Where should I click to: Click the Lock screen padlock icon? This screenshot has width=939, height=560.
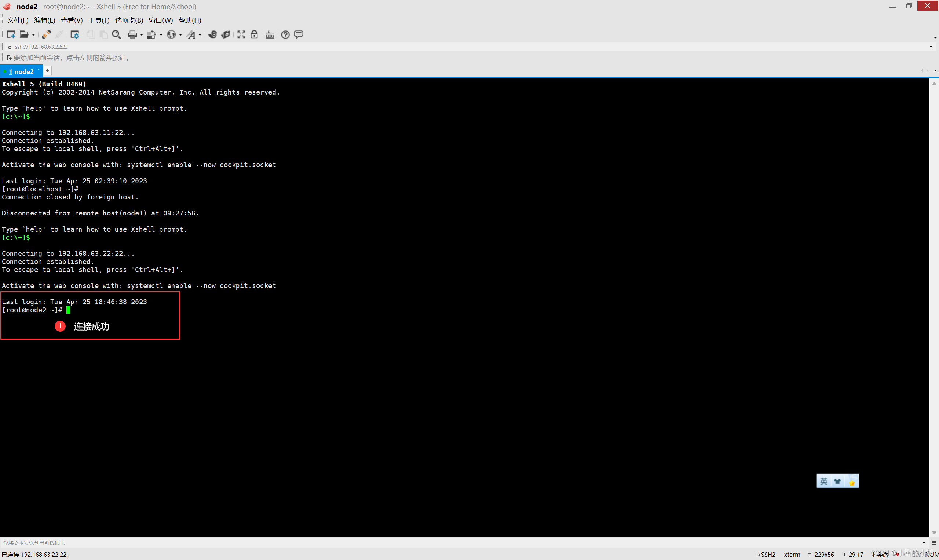click(254, 35)
